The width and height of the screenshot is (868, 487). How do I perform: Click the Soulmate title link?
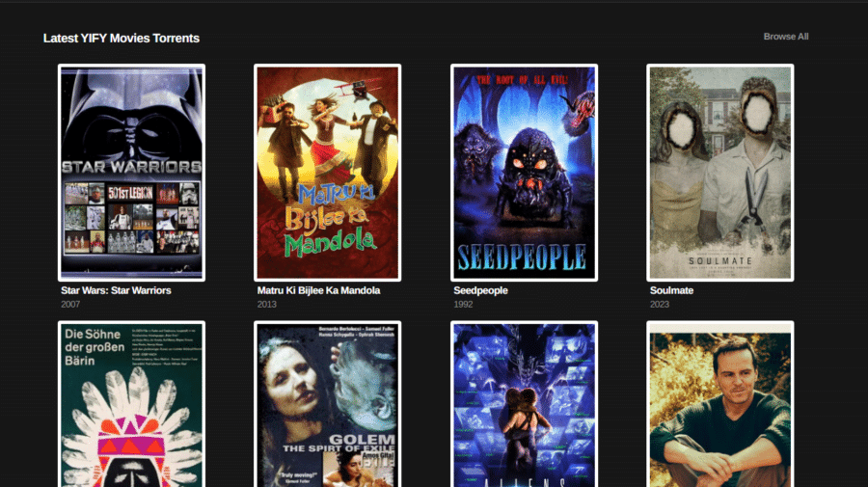[x=671, y=290]
